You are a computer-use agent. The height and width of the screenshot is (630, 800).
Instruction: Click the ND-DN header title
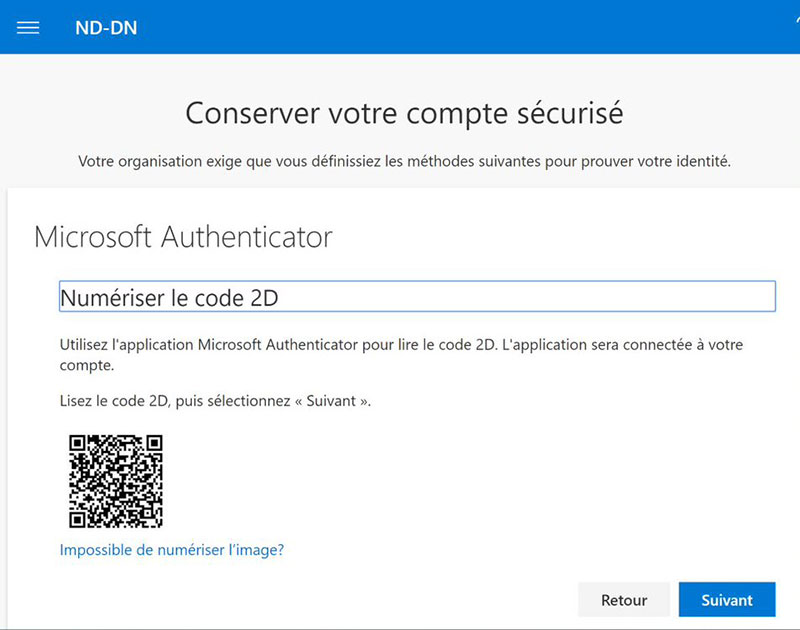tap(106, 28)
